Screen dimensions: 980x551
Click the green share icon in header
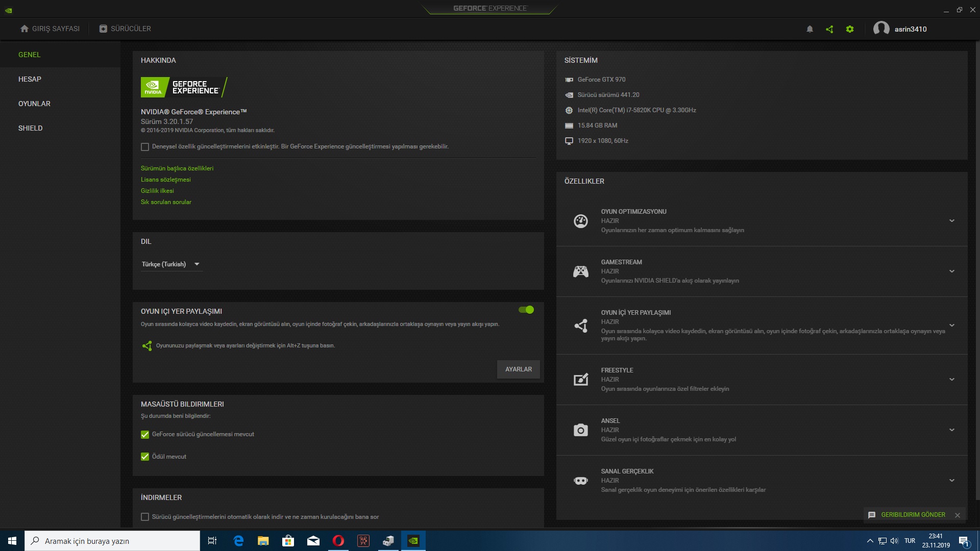click(829, 29)
